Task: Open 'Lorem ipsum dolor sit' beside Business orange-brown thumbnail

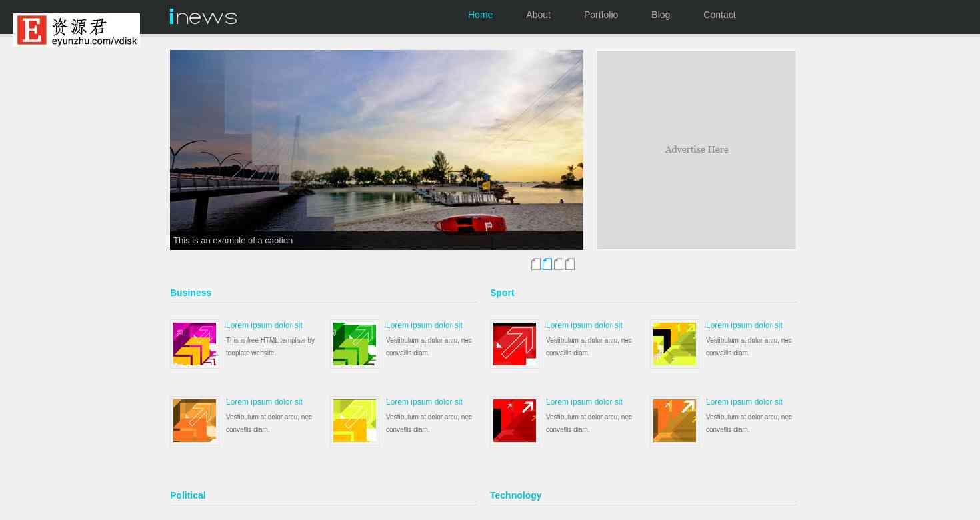Action: coord(264,402)
